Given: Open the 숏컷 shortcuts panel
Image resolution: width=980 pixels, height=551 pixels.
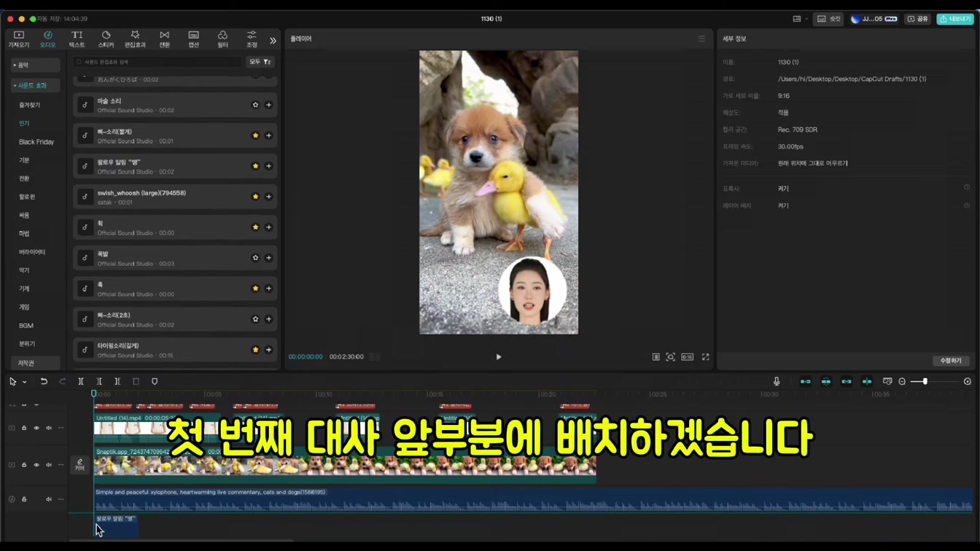Looking at the screenshot, I should (830, 19).
